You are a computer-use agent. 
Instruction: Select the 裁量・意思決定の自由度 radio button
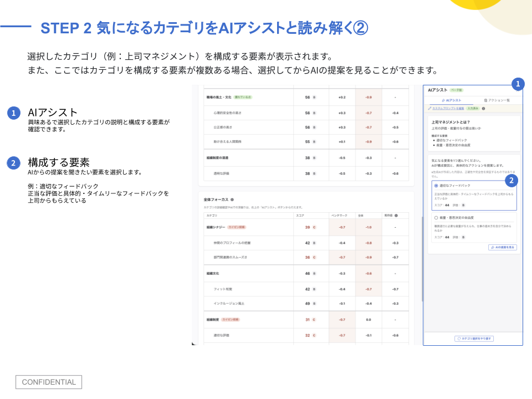coord(436,218)
